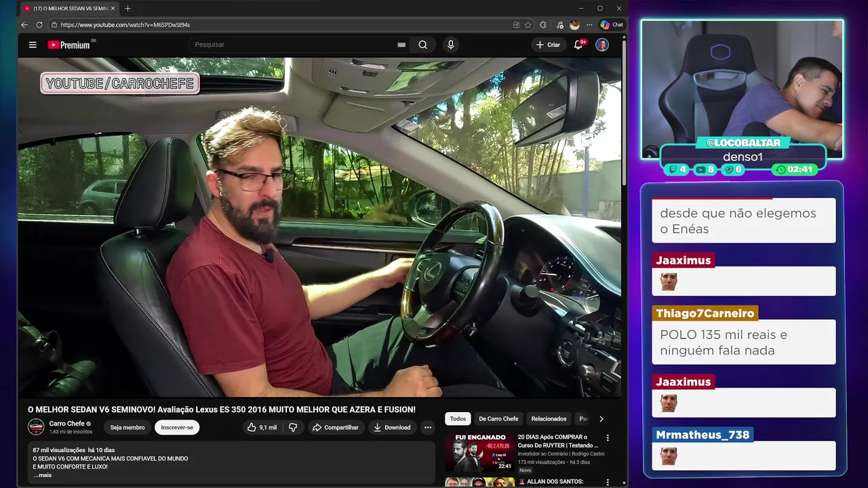This screenshot has height=488, width=868.
Task: Reload the page with the refresh icon
Action: pyautogui.click(x=39, y=25)
